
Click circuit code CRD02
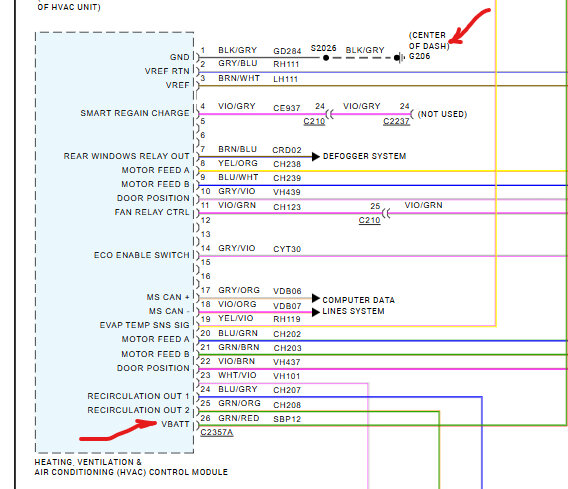pos(287,150)
